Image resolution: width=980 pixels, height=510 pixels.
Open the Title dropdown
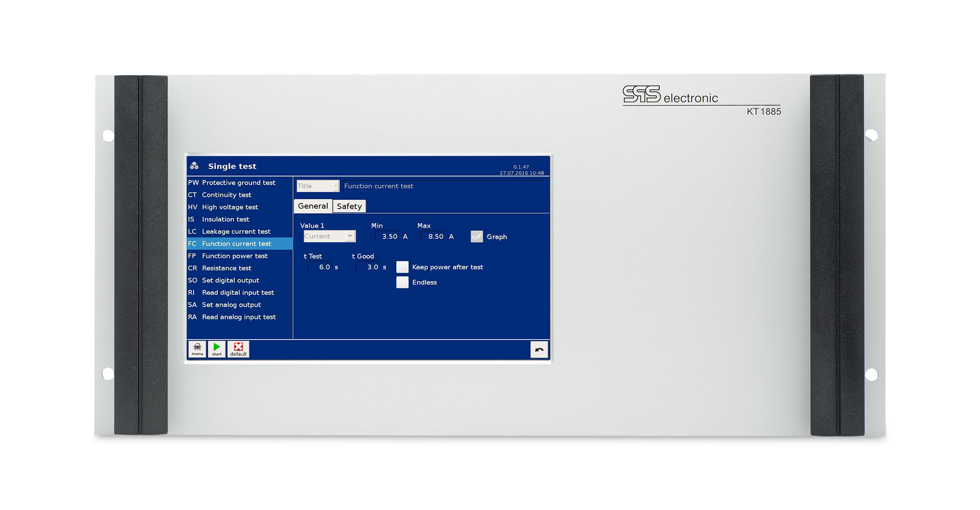pyautogui.click(x=317, y=186)
